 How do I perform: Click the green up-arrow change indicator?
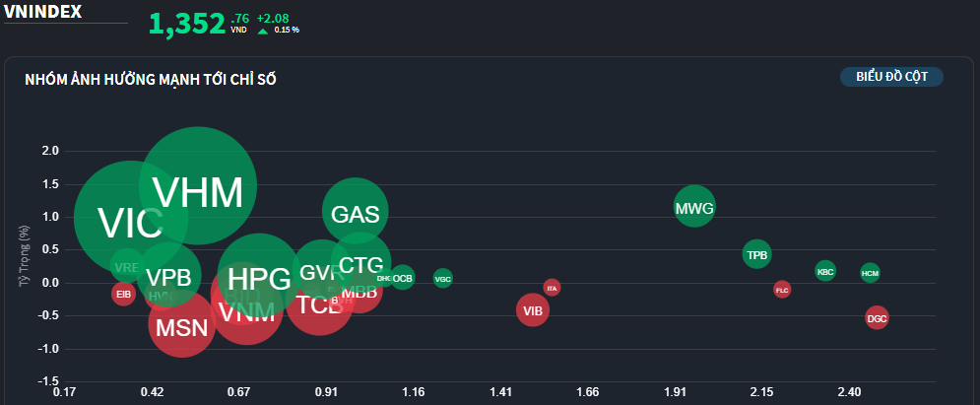pyautogui.click(x=263, y=31)
